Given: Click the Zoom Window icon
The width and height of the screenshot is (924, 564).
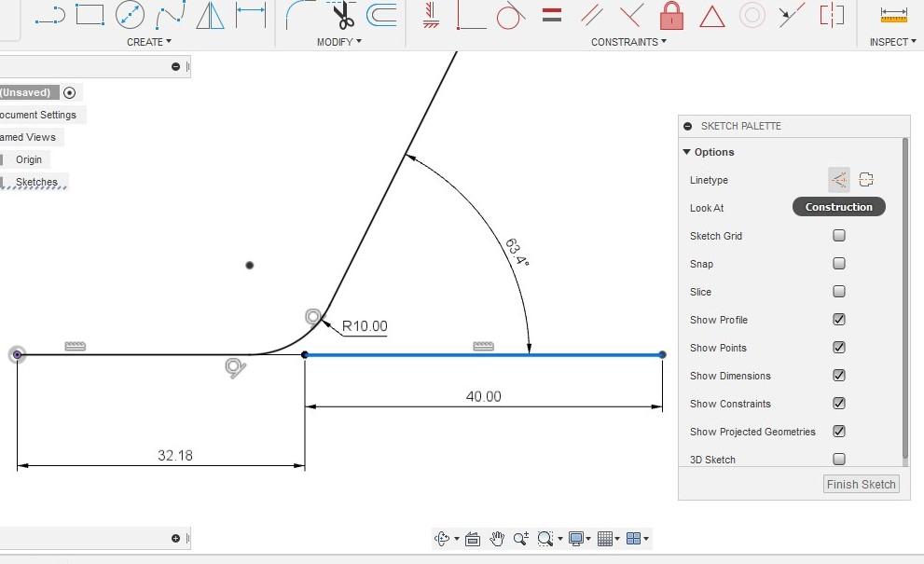Looking at the screenshot, I should pyautogui.click(x=545, y=538).
